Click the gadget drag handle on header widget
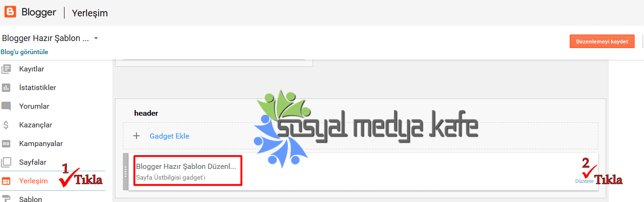This screenshot has width=644, height=202. 125,172
